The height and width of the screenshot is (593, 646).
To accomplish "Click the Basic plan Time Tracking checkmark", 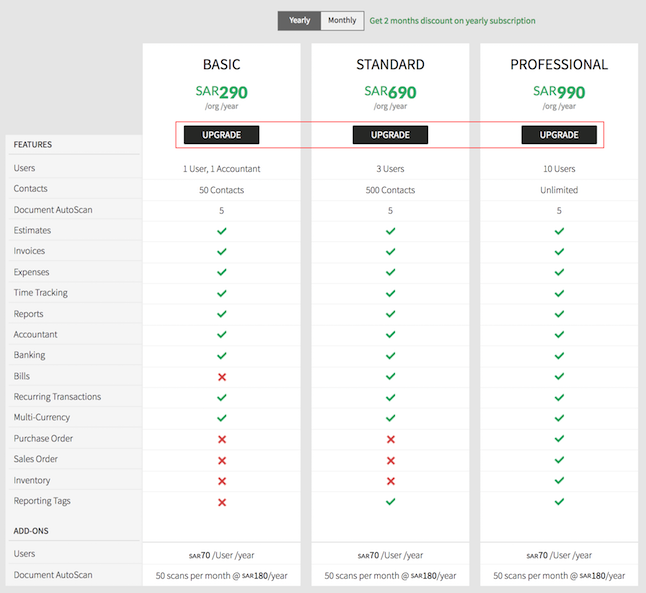I will pyautogui.click(x=222, y=293).
